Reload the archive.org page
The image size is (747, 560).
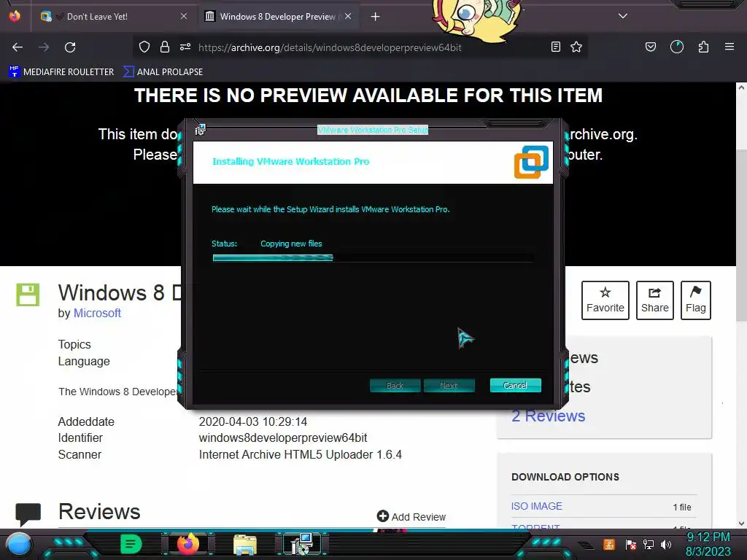click(x=70, y=47)
